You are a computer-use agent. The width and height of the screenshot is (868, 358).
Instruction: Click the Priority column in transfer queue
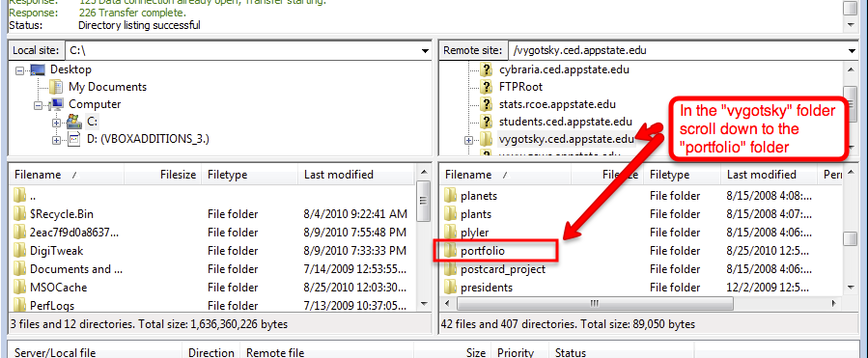click(516, 352)
